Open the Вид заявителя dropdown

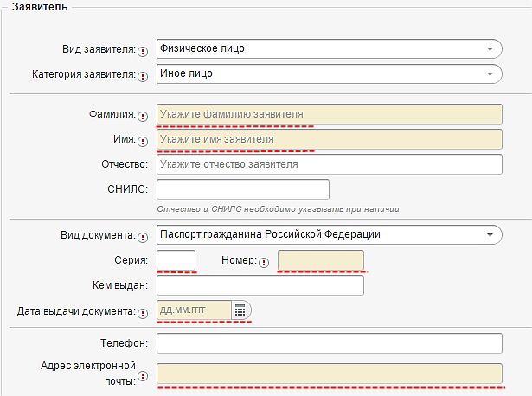329,48
